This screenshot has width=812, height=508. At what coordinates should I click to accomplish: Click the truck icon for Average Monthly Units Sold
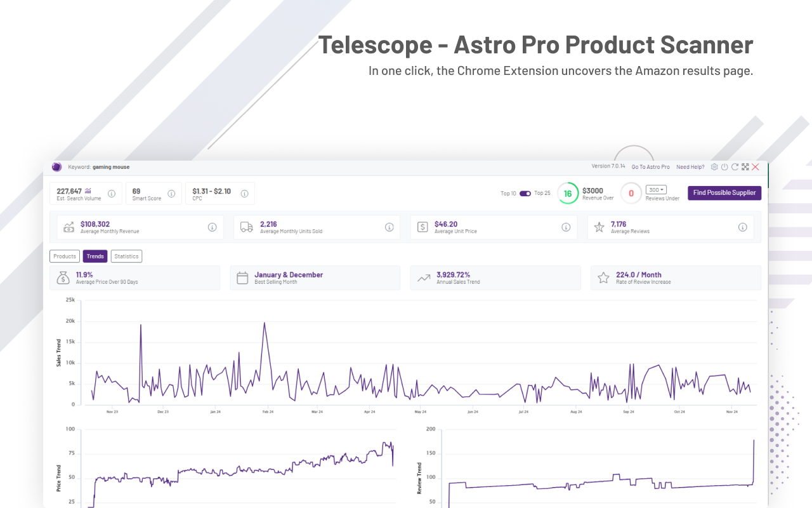(x=246, y=227)
